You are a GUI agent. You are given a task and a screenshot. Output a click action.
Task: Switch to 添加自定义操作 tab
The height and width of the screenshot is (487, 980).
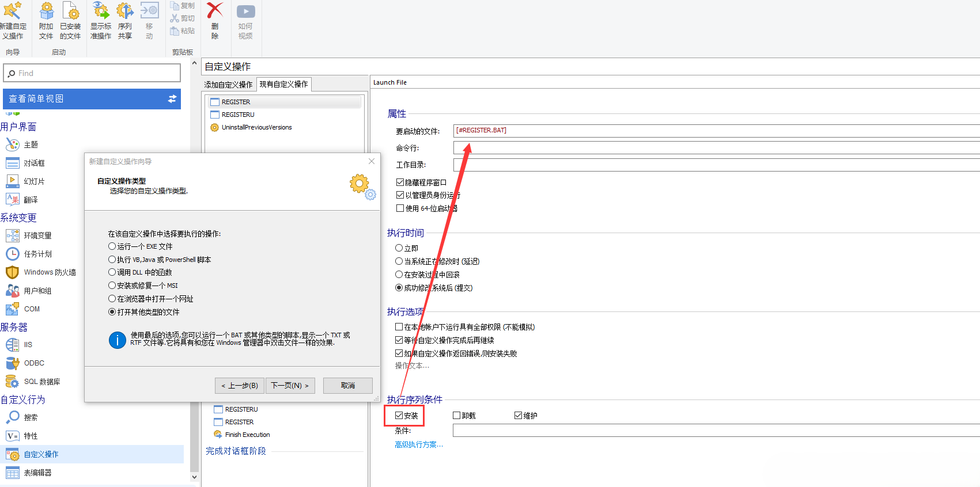228,85
